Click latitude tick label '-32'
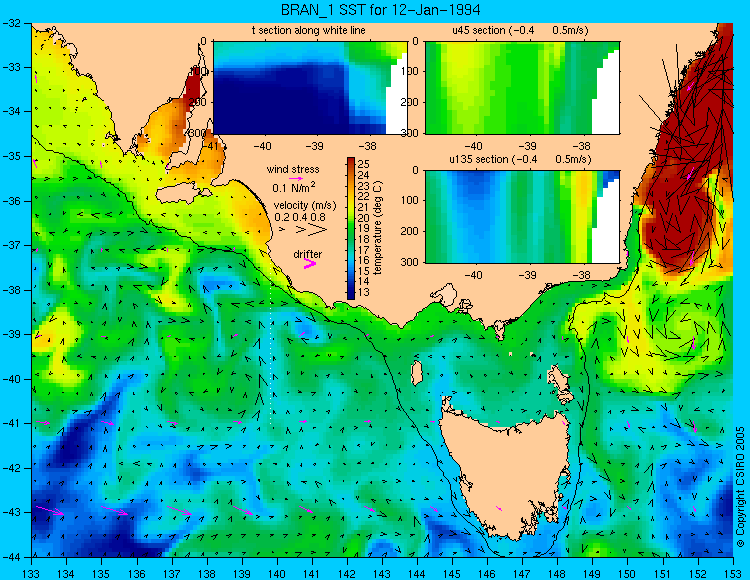This screenshot has width=750, height=580. (11, 23)
